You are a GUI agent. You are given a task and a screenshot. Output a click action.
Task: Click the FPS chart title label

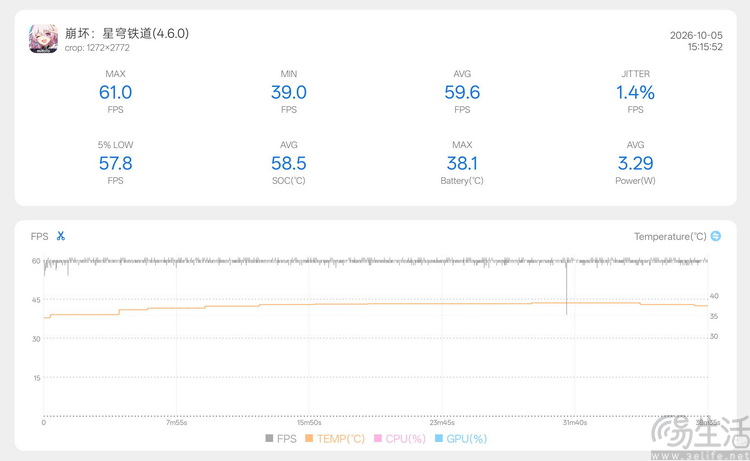(x=39, y=236)
